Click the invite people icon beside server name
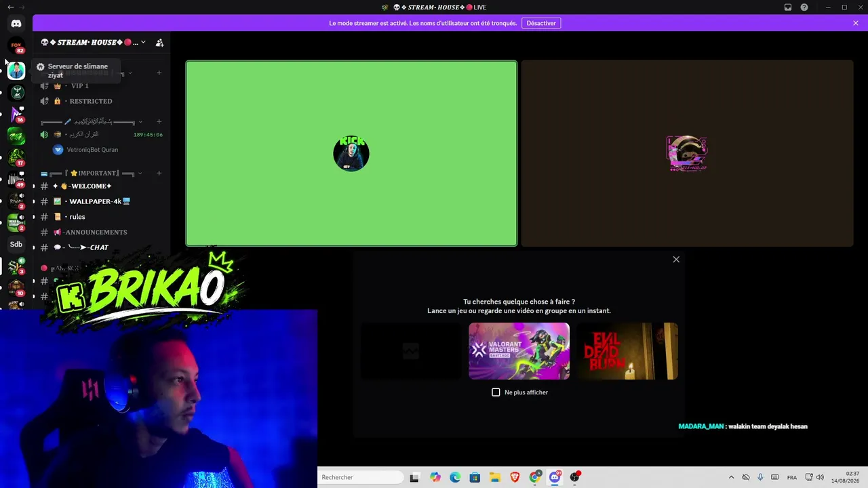Image resolution: width=868 pixels, height=488 pixels. tap(159, 43)
